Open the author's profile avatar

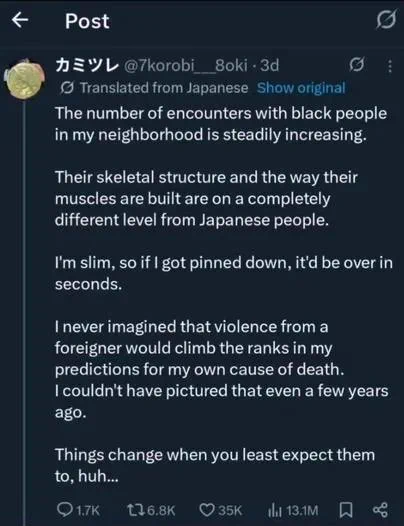coord(25,80)
